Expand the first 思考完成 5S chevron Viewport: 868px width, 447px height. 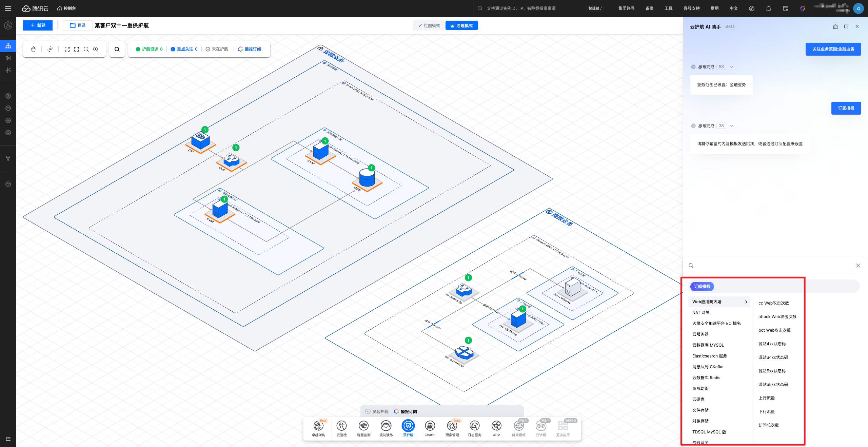[732, 67]
